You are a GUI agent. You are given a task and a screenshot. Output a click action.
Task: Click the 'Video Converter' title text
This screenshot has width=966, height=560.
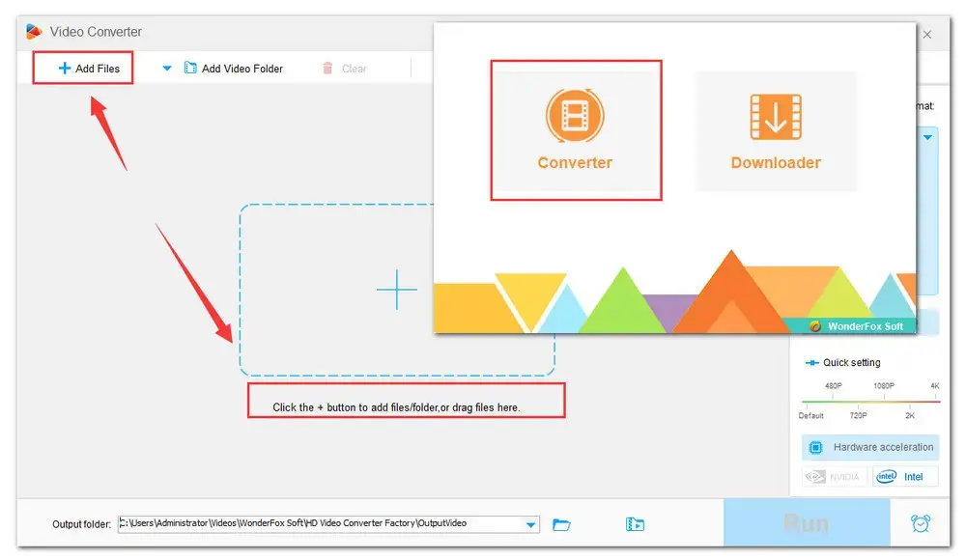(96, 32)
